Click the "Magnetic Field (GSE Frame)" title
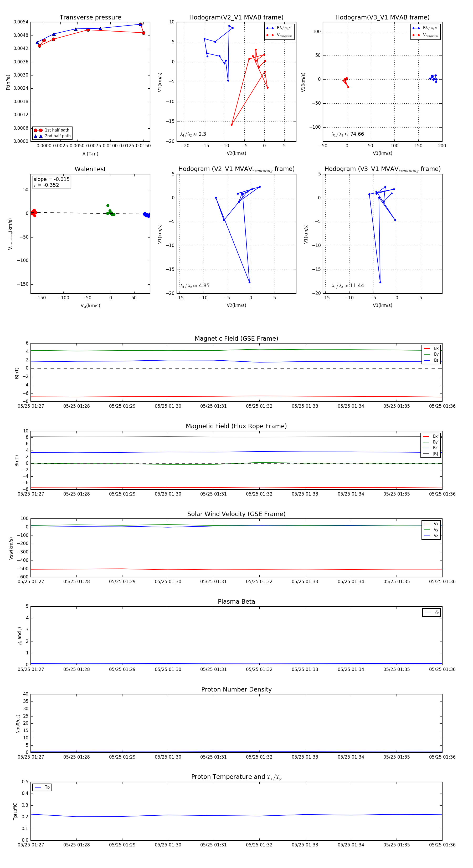 (x=236, y=339)
